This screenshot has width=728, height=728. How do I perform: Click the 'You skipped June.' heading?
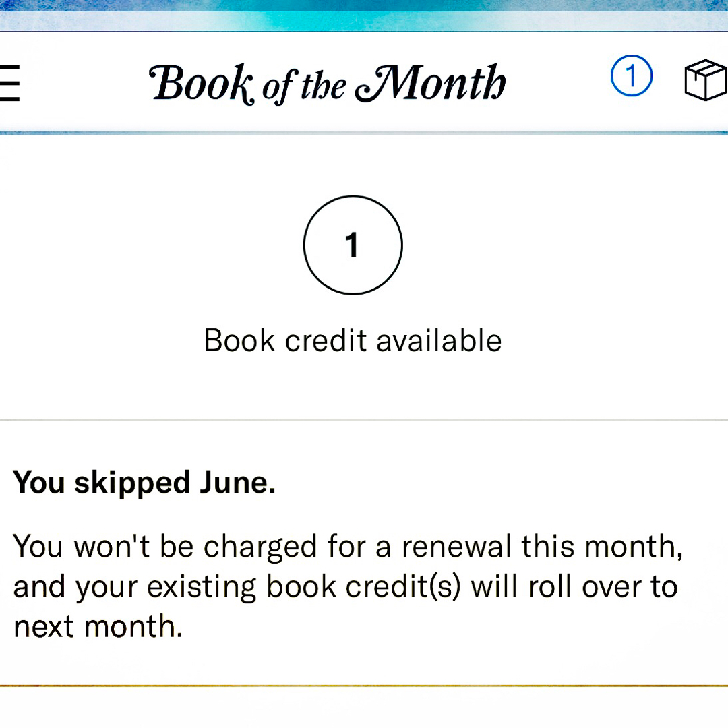[144, 483]
